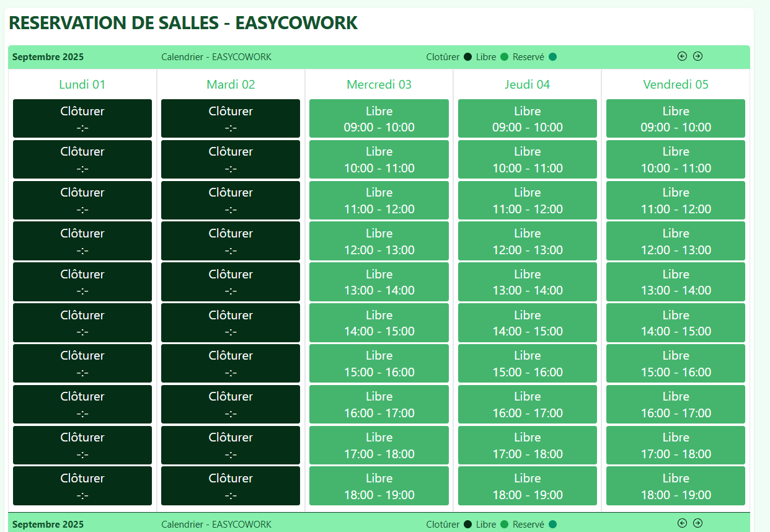Screen dimensions: 770x532
Task: Click the Vendredi 05 day header
Action: [676, 84]
